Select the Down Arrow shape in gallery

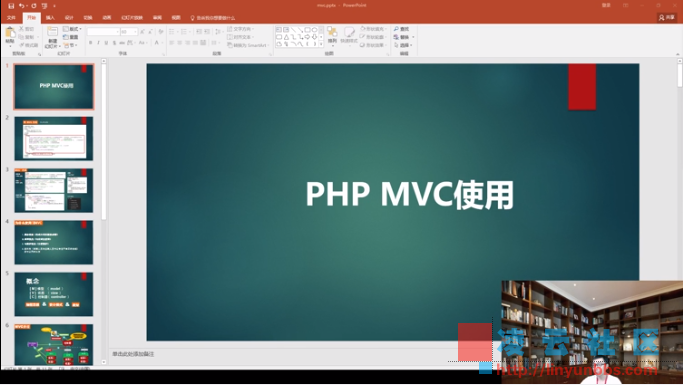(x=314, y=37)
